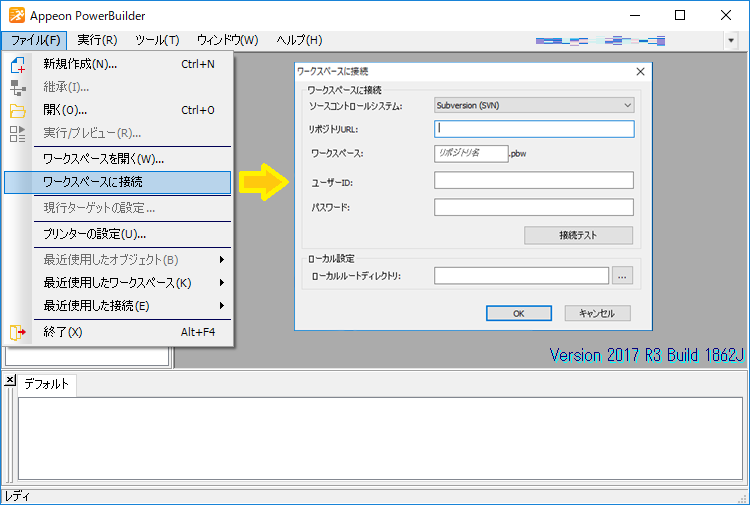Image resolution: width=750 pixels, height=505 pixels.
Task: Close the output pane with the small x
Action: click(x=10, y=381)
